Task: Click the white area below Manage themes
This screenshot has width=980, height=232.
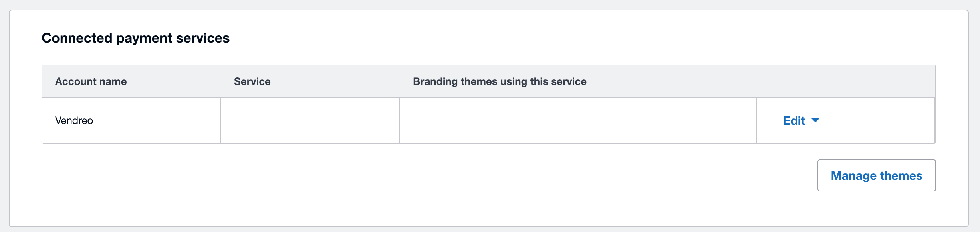Action: tap(876, 209)
